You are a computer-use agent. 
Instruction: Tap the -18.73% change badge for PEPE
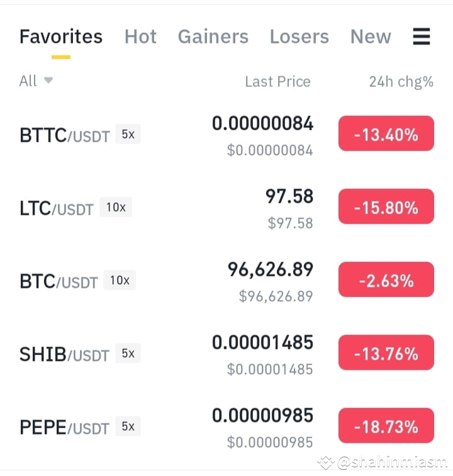pos(386,426)
